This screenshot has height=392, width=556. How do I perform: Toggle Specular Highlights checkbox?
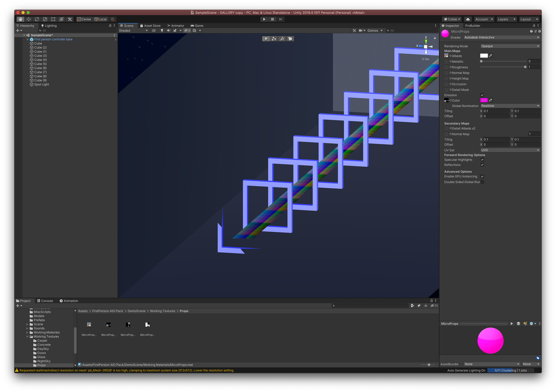(x=482, y=160)
